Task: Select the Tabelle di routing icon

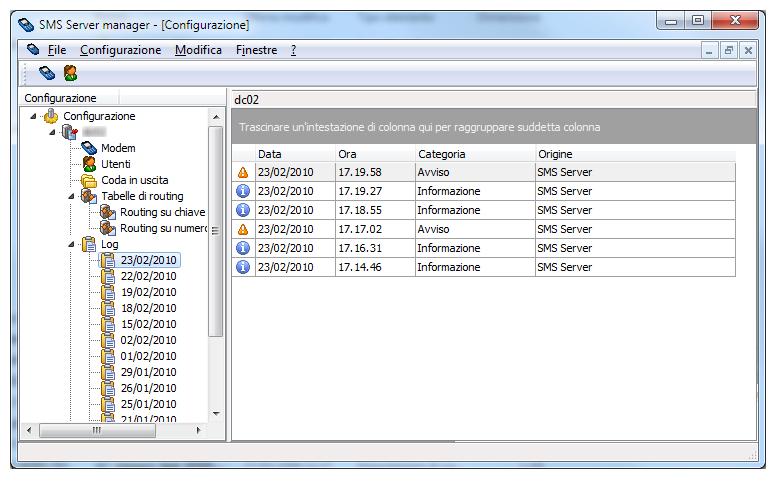Action: tap(89, 196)
